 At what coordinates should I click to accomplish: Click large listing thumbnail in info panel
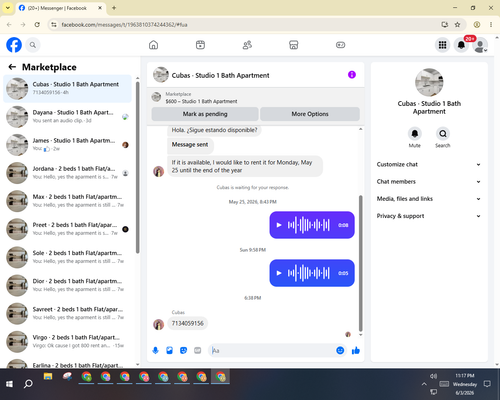click(x=429, y=82)
